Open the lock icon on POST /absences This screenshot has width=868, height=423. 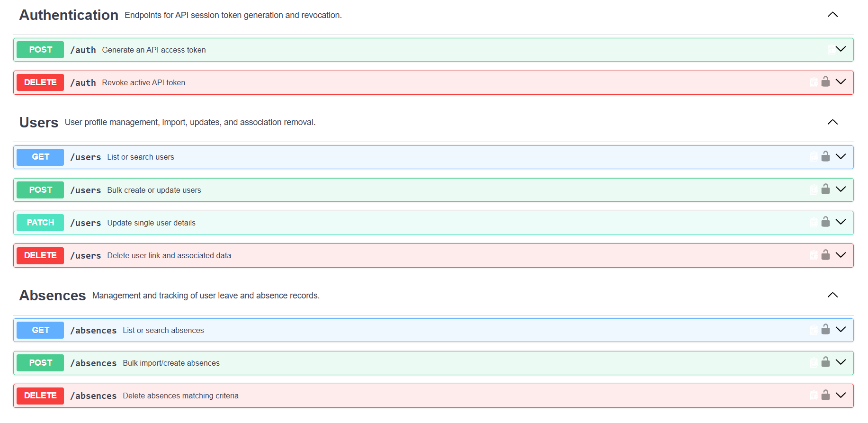[825, 362]
